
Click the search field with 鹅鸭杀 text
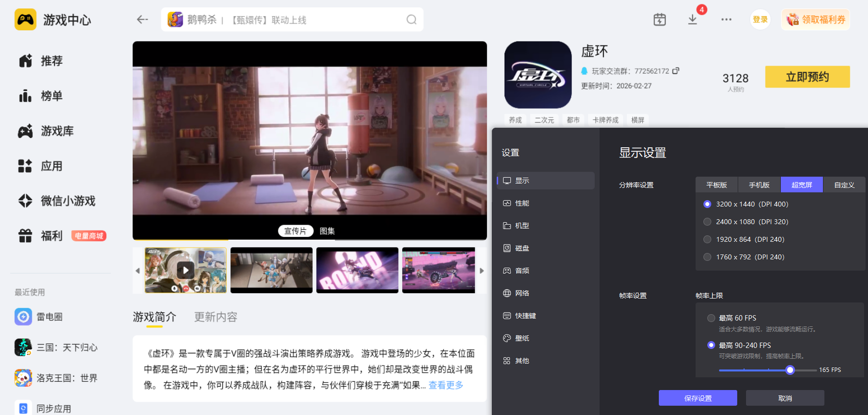292,20
